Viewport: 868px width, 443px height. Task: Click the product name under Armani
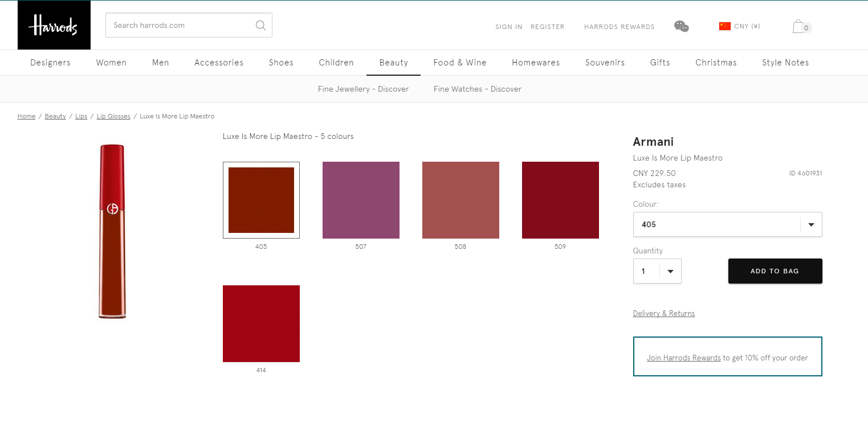click(678, 158)
